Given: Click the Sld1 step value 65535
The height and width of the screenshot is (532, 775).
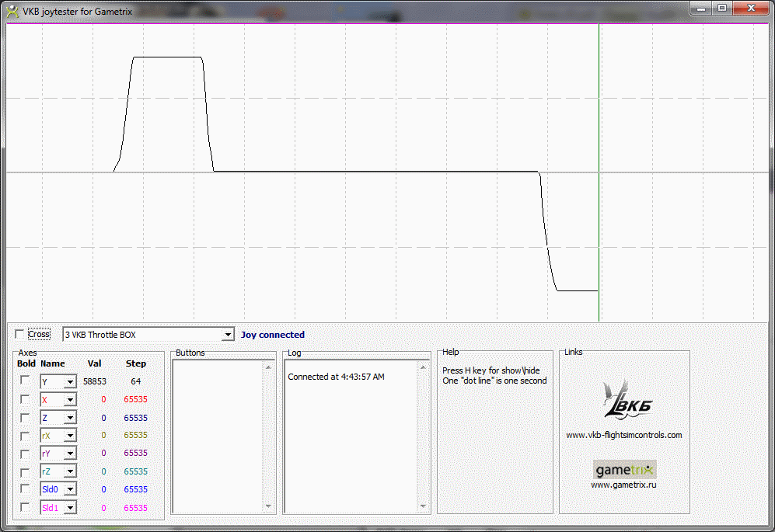Looking at the screenshot, I should click(136, 508).
